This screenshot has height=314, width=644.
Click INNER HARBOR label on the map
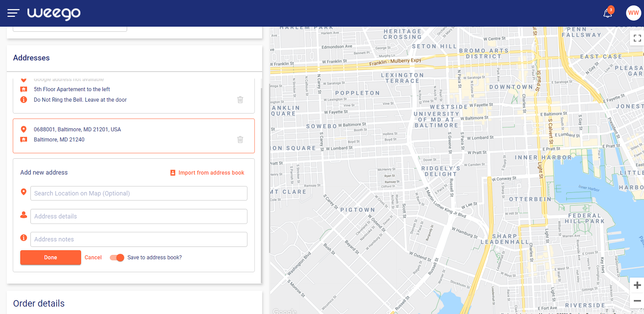pos(543,157)
